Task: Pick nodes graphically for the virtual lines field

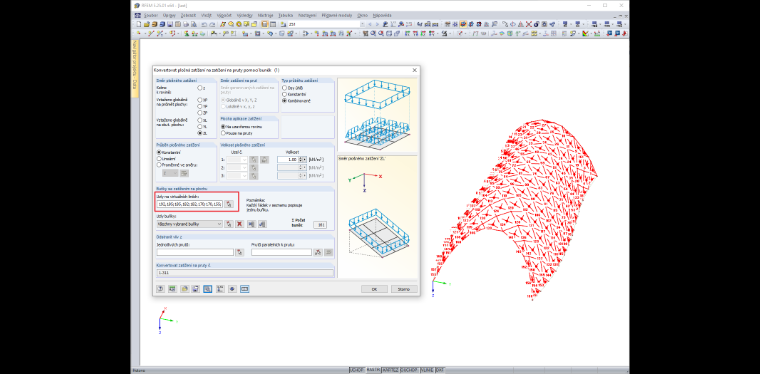Action: pos(229,204)
